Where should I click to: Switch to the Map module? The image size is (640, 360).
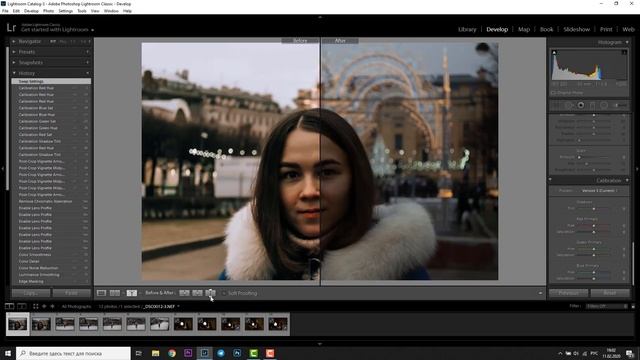[524, 29]
